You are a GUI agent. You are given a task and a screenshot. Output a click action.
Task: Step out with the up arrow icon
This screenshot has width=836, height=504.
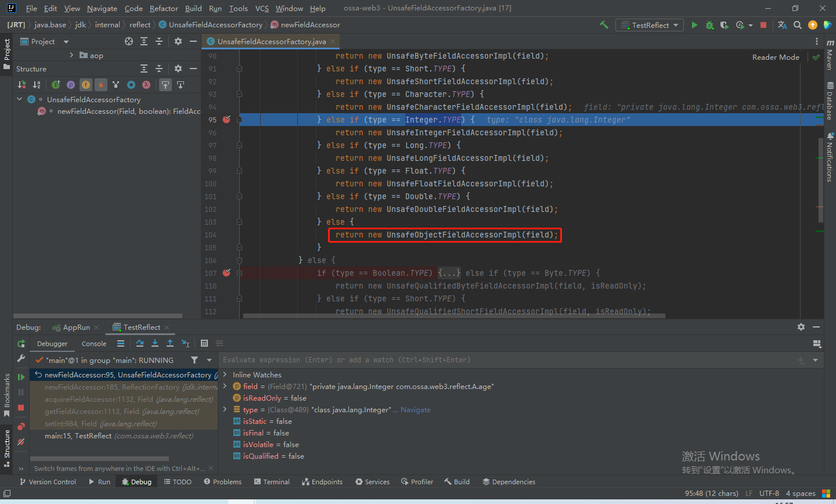click(x=170, y=343)
